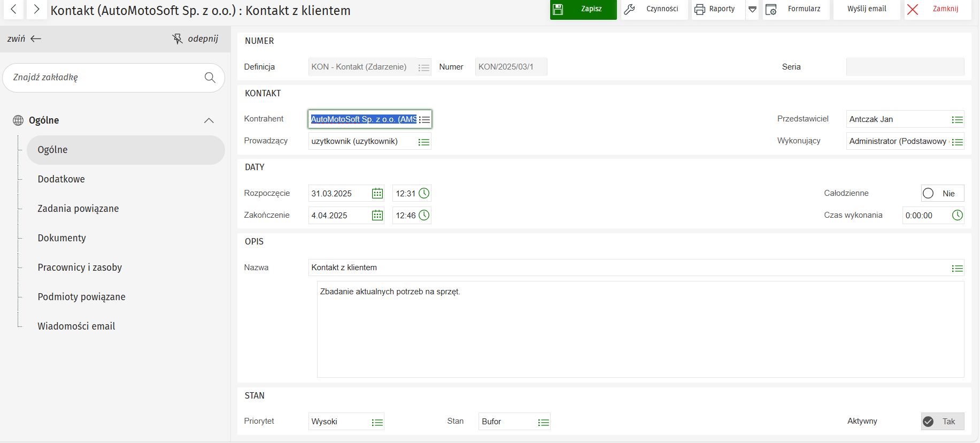Click clock icon next to 12:46 end time
This screenshot has height=443, width=980.
[x=424, y=215]
